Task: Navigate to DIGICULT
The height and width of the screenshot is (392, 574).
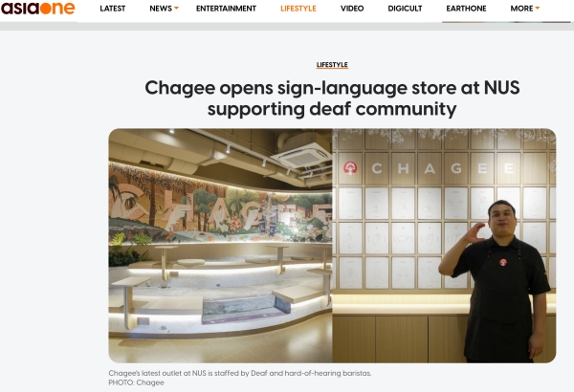Action: point(405,9)
